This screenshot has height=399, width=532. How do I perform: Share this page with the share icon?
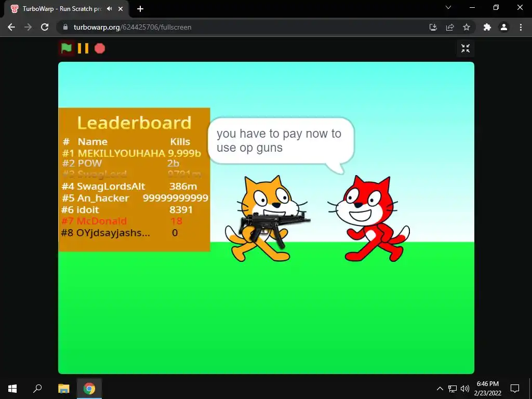click(450, 27)
